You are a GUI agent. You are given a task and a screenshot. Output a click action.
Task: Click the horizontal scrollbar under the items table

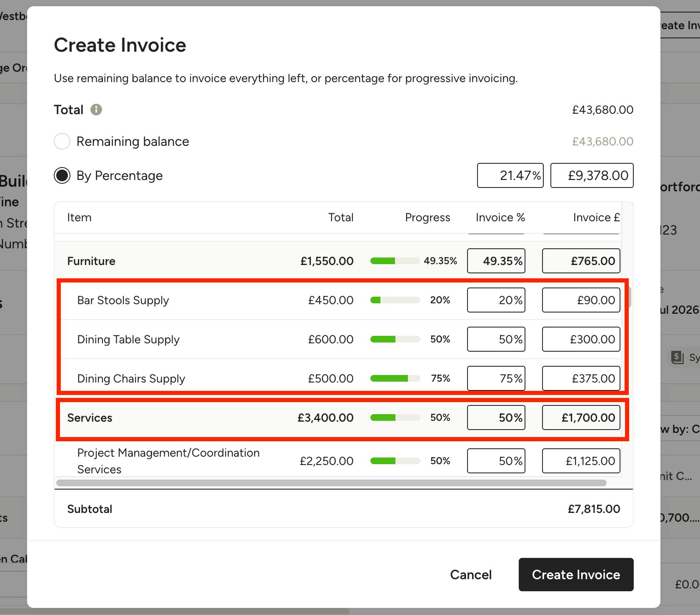(x=331, y=483)
